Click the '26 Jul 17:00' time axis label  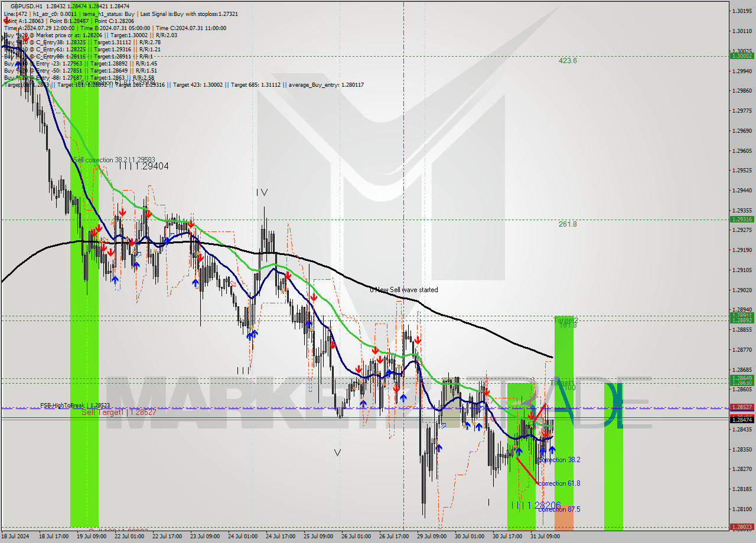pos(394,537)
